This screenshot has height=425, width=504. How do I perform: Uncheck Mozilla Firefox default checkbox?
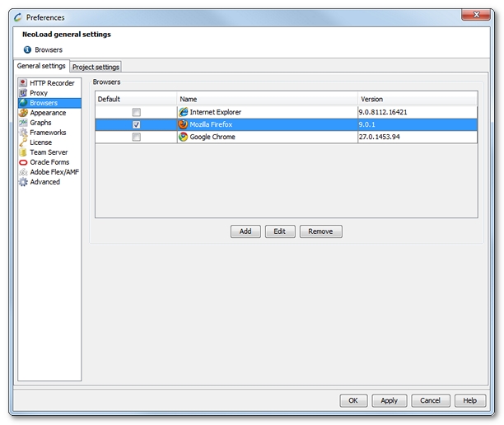point(136,124)
